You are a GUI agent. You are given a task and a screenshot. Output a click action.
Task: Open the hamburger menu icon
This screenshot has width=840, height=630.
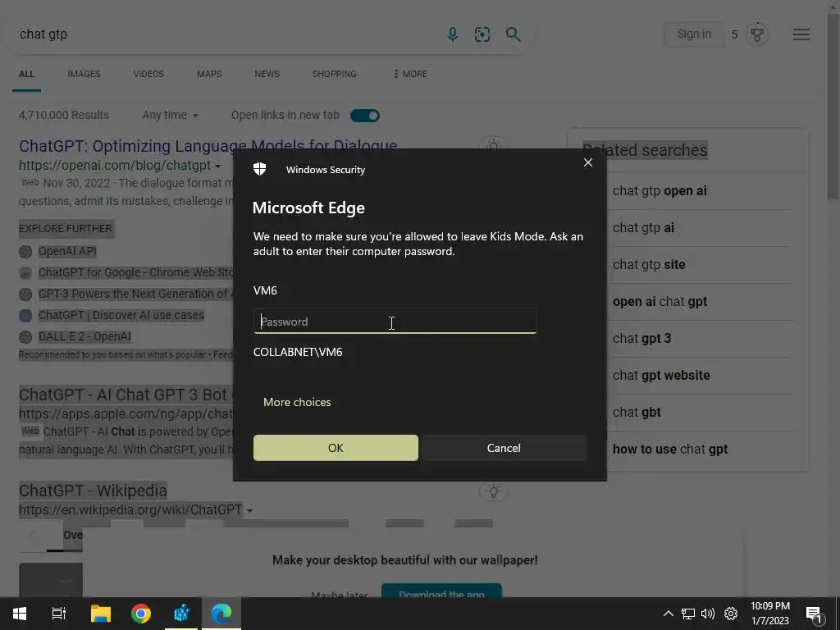point(801,34)
